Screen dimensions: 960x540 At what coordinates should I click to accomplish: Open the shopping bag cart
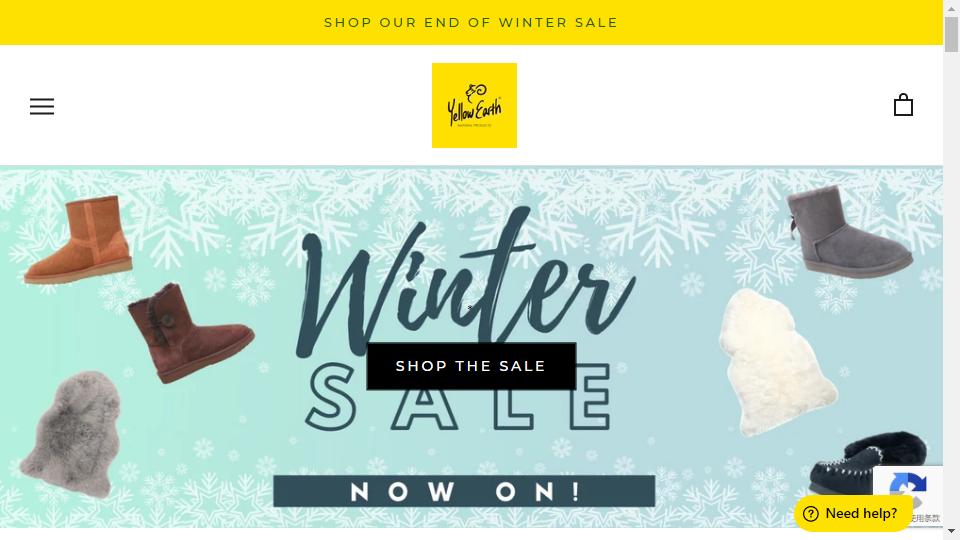coord(903,105)
